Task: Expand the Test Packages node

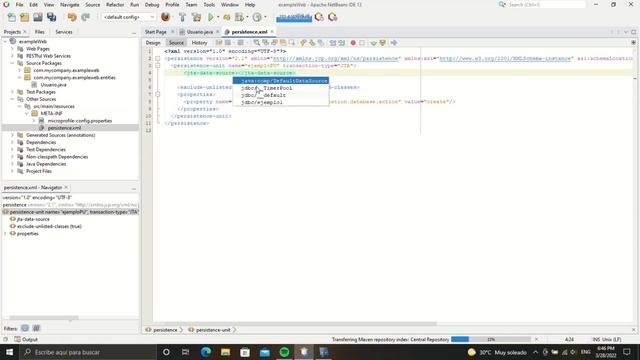Action: pyautogui.click(x=12, y=92)
